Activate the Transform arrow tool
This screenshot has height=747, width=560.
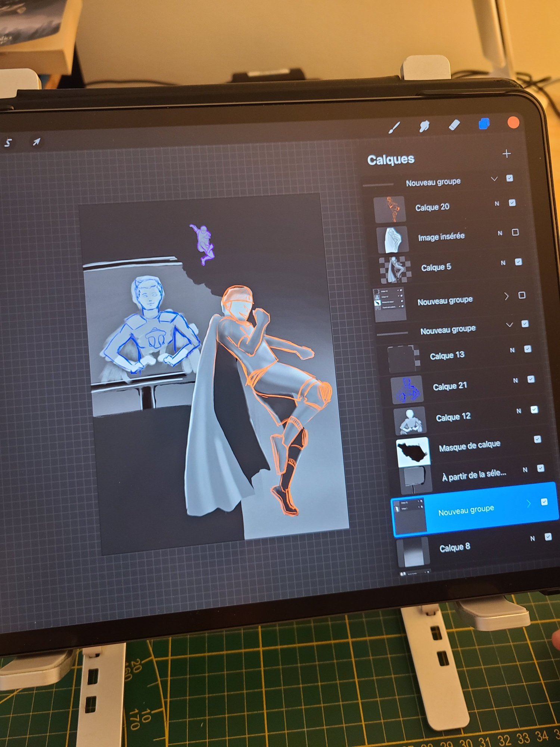pyautogui.click(x=36, y=142)
